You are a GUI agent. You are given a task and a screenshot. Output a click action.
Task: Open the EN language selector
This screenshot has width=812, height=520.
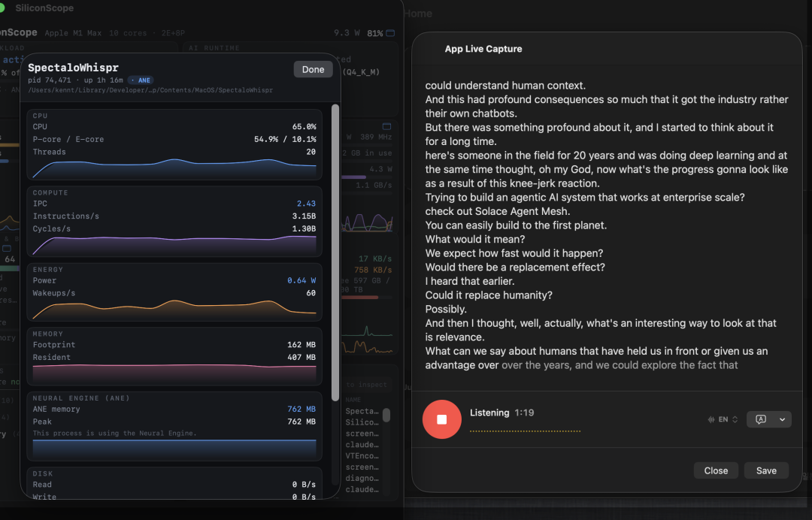tap(723, 419)
